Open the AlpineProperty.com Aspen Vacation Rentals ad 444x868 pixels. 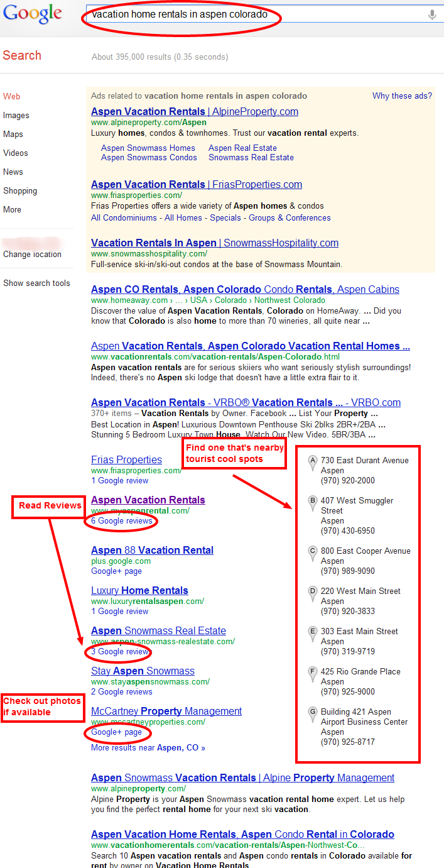click(195, 112)
